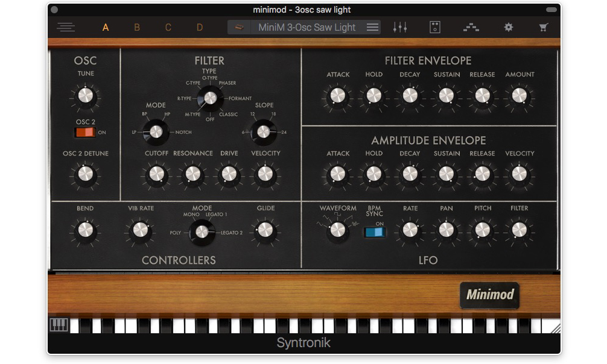Click the Filter Slope selector knob
The height and width of the screenshot is (364, 607).
(263, 132)
